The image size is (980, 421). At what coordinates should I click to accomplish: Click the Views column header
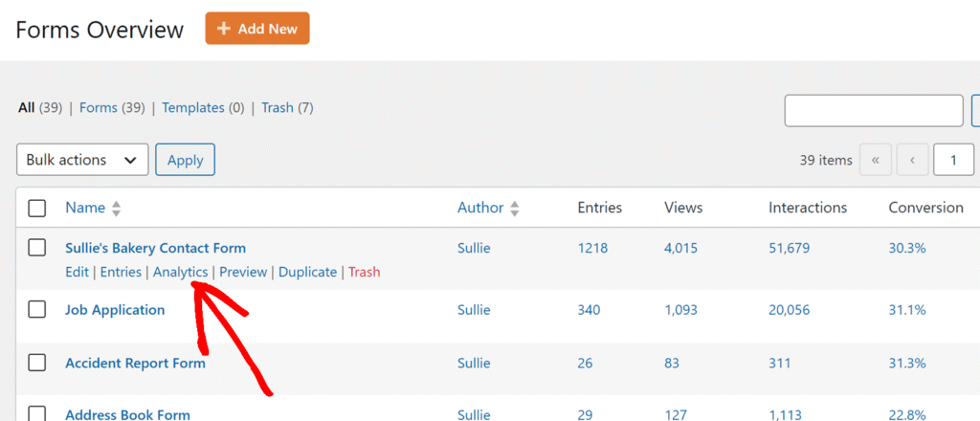coord(683,208)
